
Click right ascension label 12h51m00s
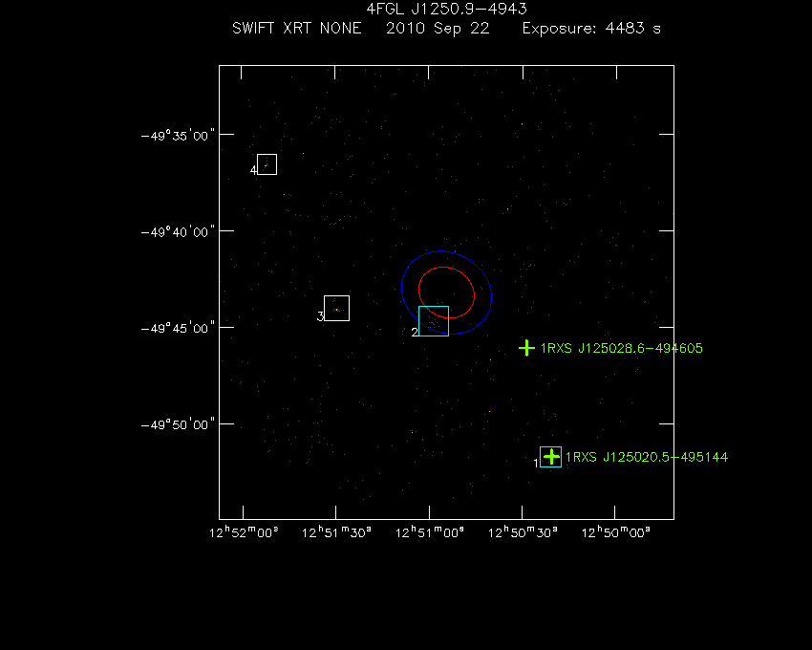tap(430, 532)
